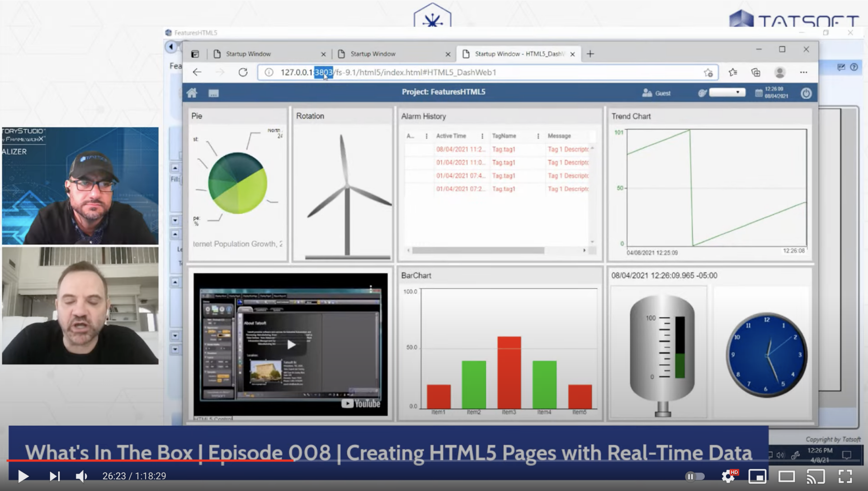Select alarm row 01/04/2021 07:4...
The width and height of the screenshot is (868, 491).
[x=497, y=176]
